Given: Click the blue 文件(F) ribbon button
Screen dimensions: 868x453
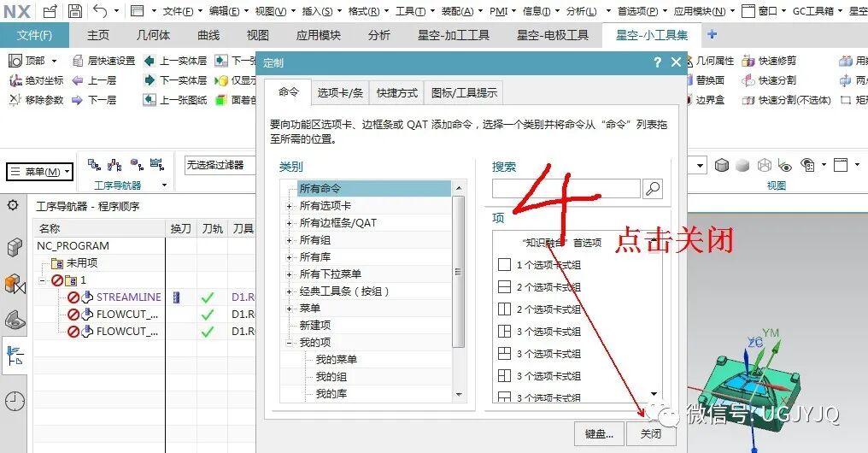Looking at the screenshot, I should (x=34, y=35).
